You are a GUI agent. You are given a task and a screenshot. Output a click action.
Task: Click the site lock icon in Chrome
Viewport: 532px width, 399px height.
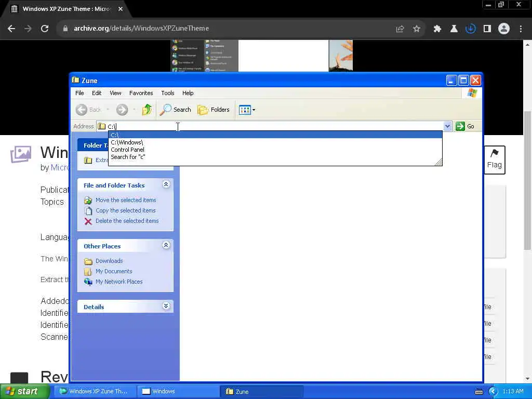tap(65, 29)
